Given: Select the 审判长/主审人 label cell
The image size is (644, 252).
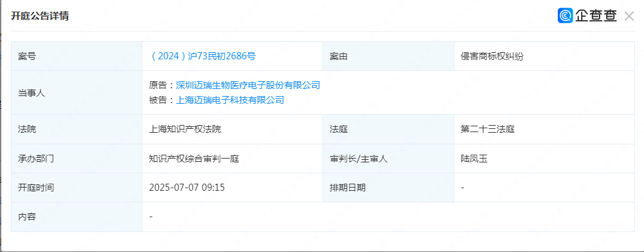Looking at the screenshot, I should tap(388, 159).
